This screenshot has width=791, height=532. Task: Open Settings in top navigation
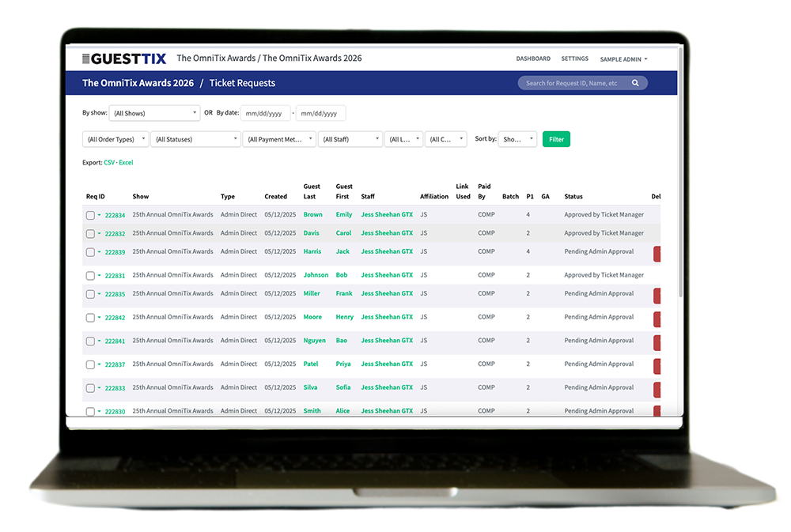pos(574,58)
